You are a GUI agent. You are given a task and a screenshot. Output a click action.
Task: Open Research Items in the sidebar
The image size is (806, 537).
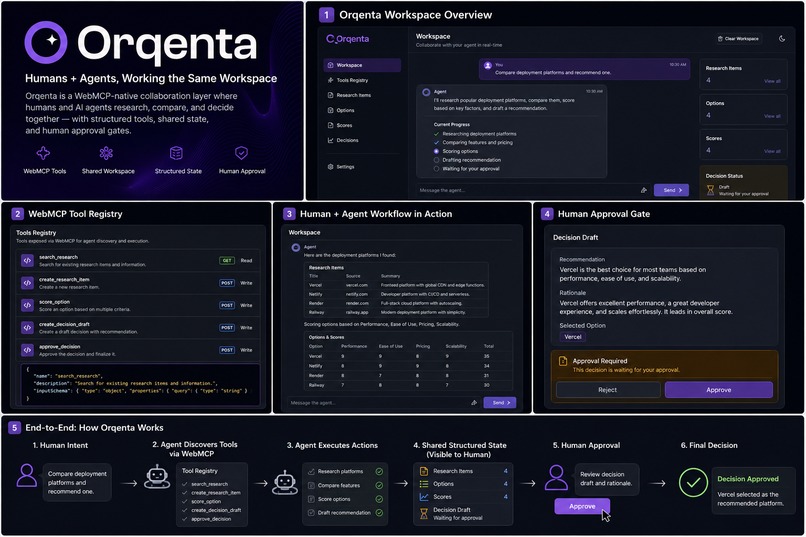(362, 95)
